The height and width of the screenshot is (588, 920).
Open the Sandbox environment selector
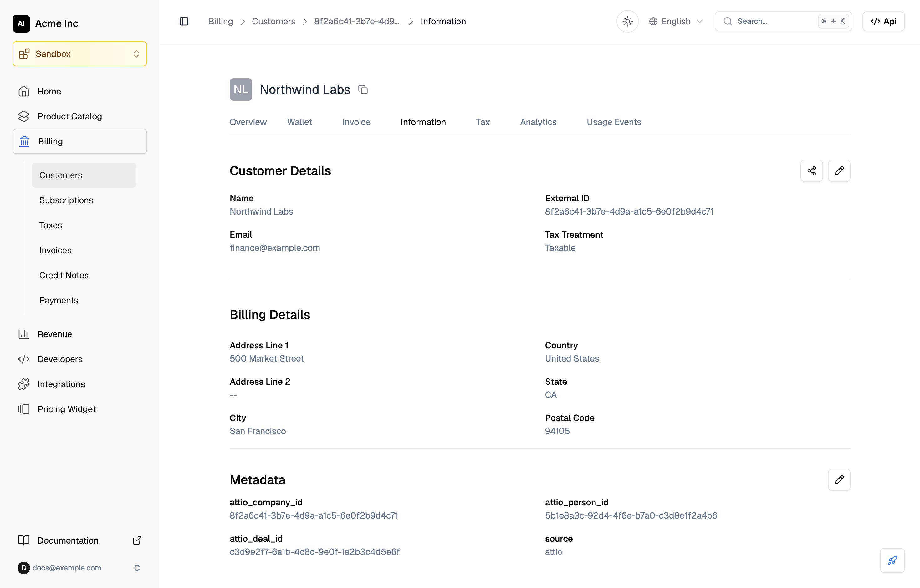tap(79, 54)
